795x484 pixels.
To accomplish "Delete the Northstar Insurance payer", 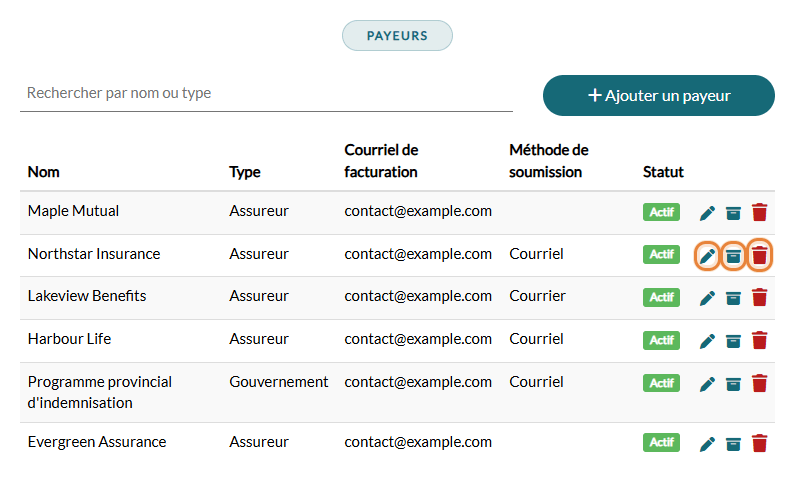I will coord(760,255).
